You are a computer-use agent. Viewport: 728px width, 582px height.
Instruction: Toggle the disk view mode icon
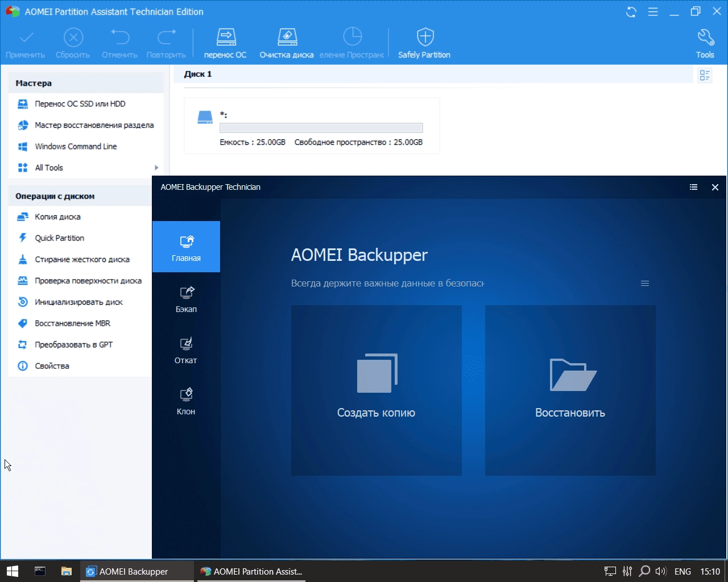[705, 75]
